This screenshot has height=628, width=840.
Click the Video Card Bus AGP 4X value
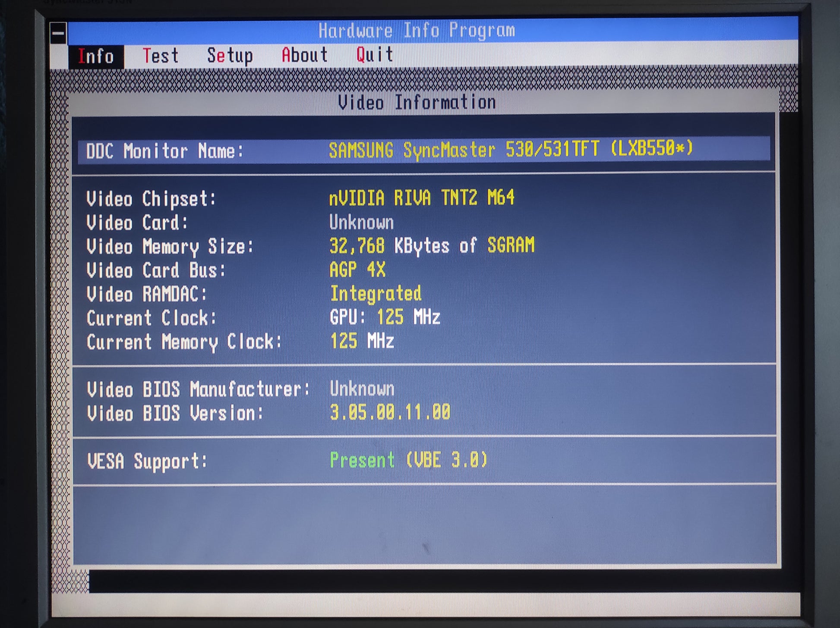click(x=357, y=270)
